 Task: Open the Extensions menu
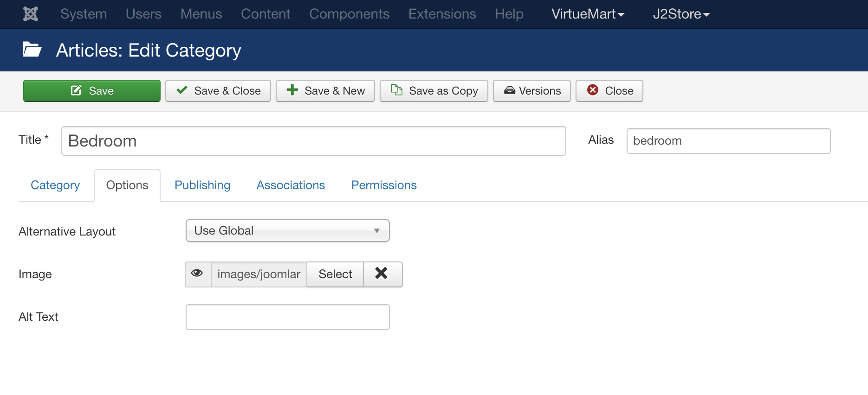(x=442, y=14)
